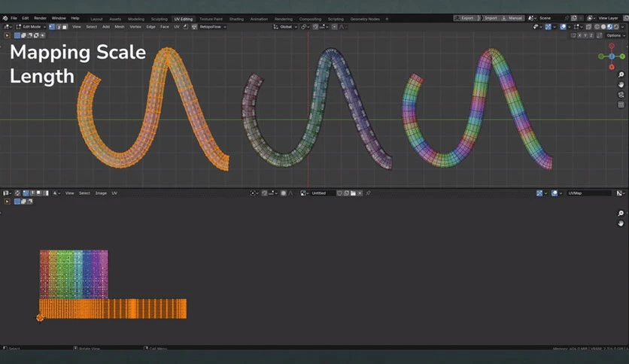Toggle UV sync selection icon
The image size is (629, 364).
[x=17, y=193]
